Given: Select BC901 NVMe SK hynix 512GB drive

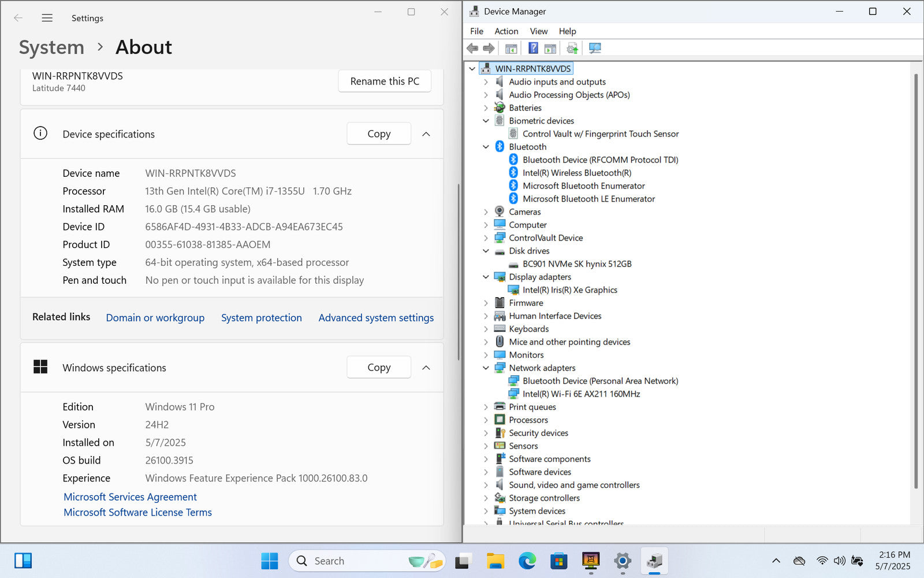Looking at the screenshot, I should click(x=577, y=264).
